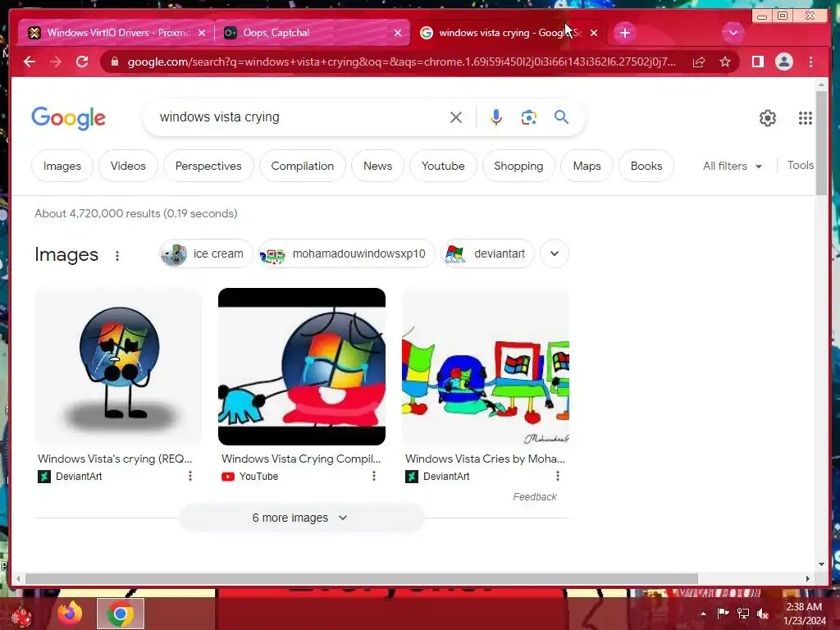Open the Google apps grid

(806, 118)
